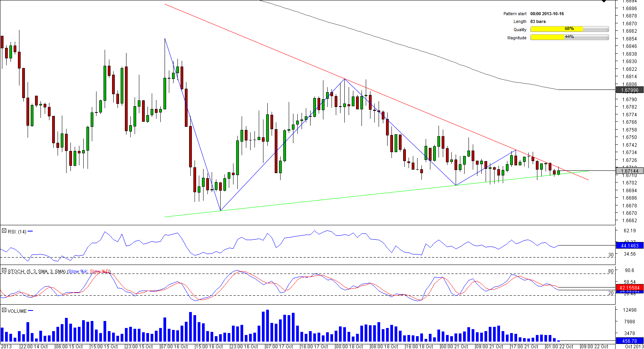The image size is (644, 349).
Task: Click the RSI (14) label
Action: click(17, 232)
